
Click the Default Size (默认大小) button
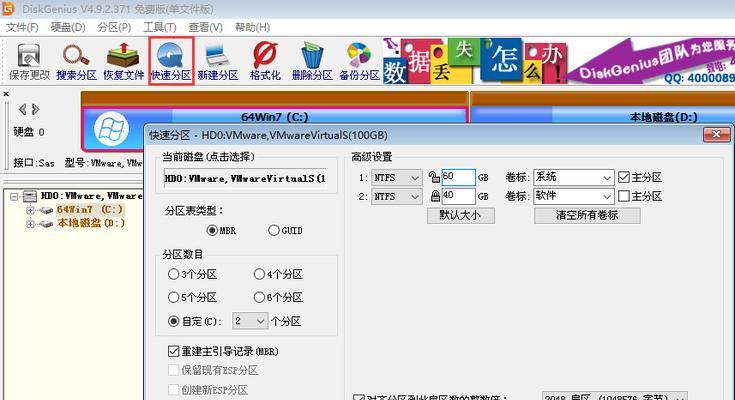(460, 215)
